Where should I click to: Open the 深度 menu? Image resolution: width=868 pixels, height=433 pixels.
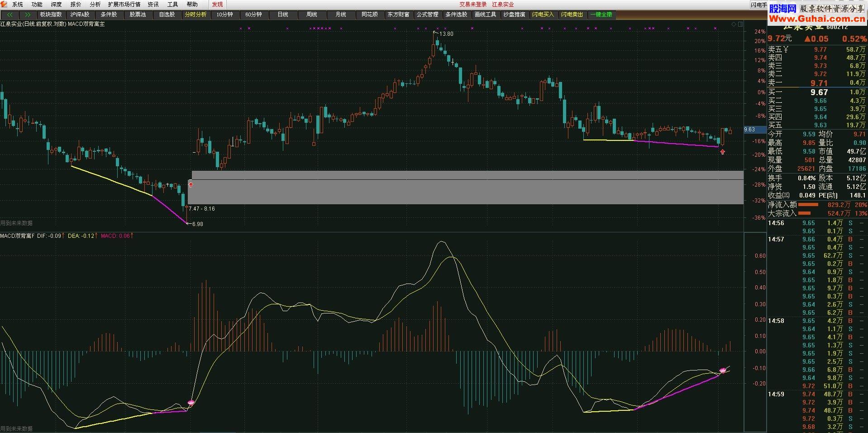pos(57,5)
